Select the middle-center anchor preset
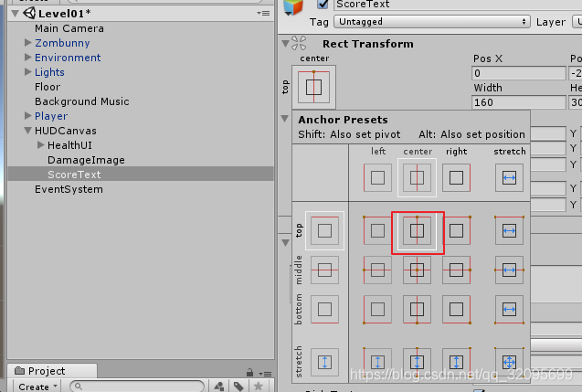This screenshot has width=582, height=392. coord(418,270)
